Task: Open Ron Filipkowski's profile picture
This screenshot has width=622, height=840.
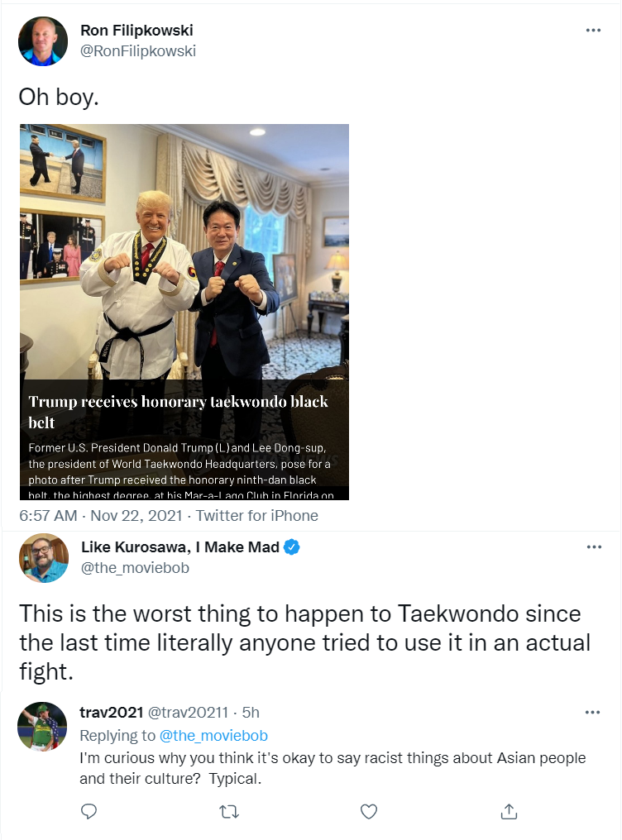Action: (43, 41)
